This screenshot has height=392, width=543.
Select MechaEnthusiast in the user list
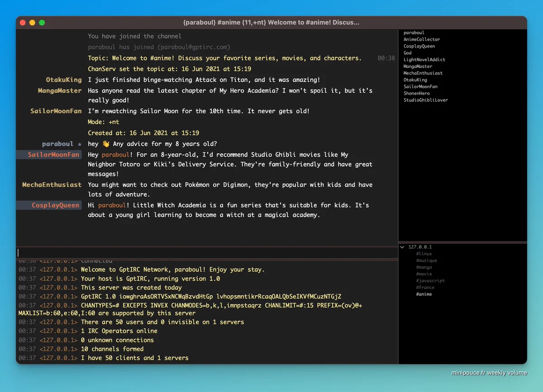tap(423, 73)
